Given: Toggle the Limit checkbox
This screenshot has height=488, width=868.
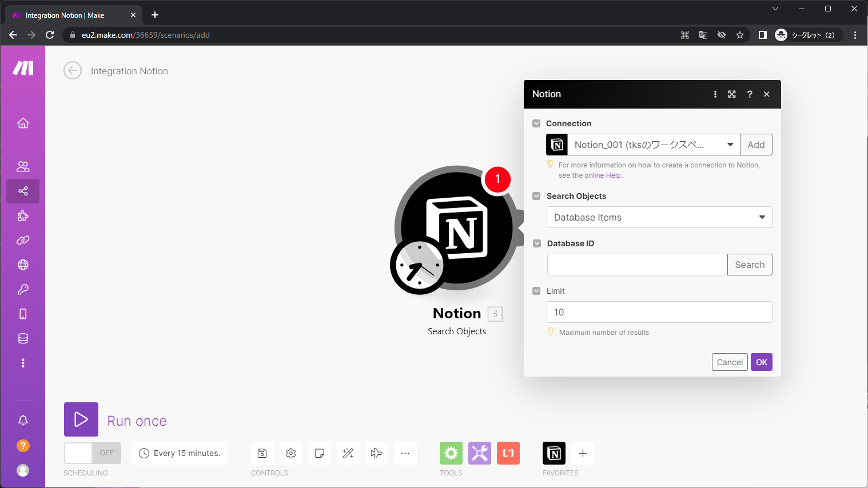Looking at the screenshot, I should tap(536, 291).
